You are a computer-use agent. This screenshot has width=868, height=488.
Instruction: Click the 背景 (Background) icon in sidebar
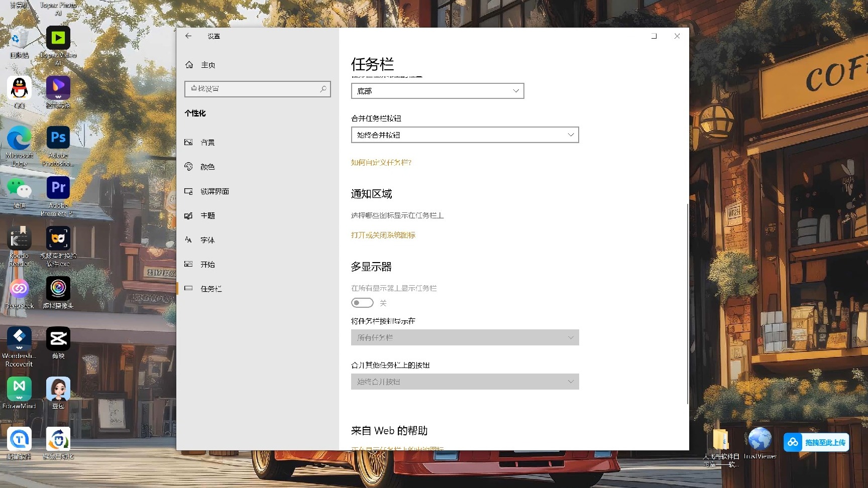[x=189, y=142]
